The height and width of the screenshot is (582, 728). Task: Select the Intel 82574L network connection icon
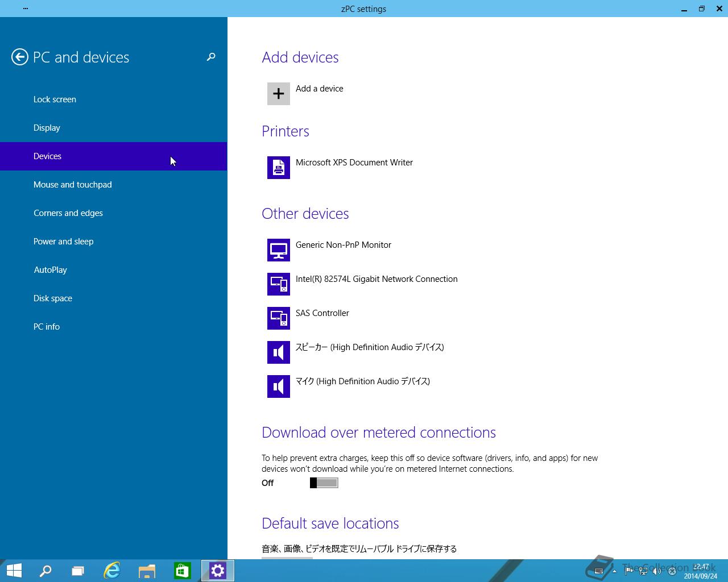tap(279, 284)
